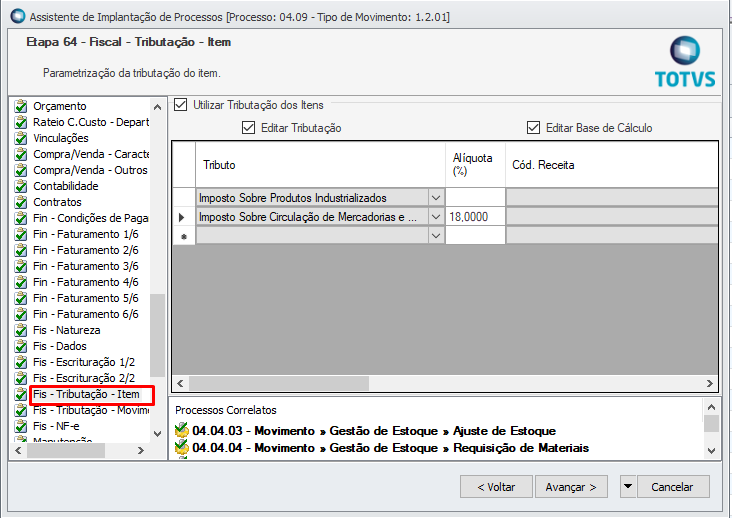Select the Orçamento step
732x518 pixels.
[x=60, y=106]
